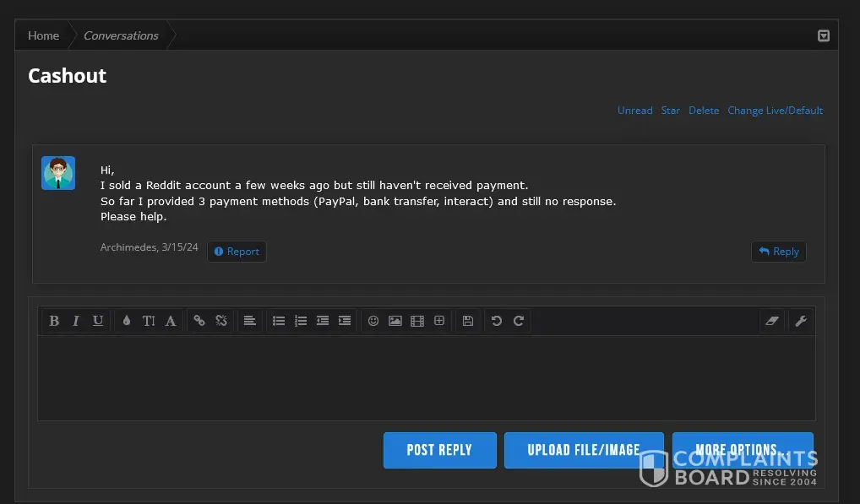The height and width of the screenshot is (504, 860).
Task: Insert a numbered ordered list
Action: 301,321
